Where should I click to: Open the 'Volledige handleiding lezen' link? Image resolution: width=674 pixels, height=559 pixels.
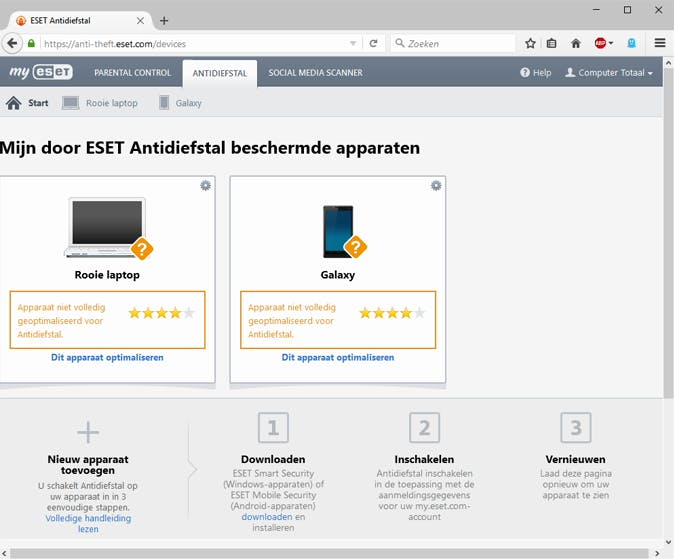tap(88, 523)
